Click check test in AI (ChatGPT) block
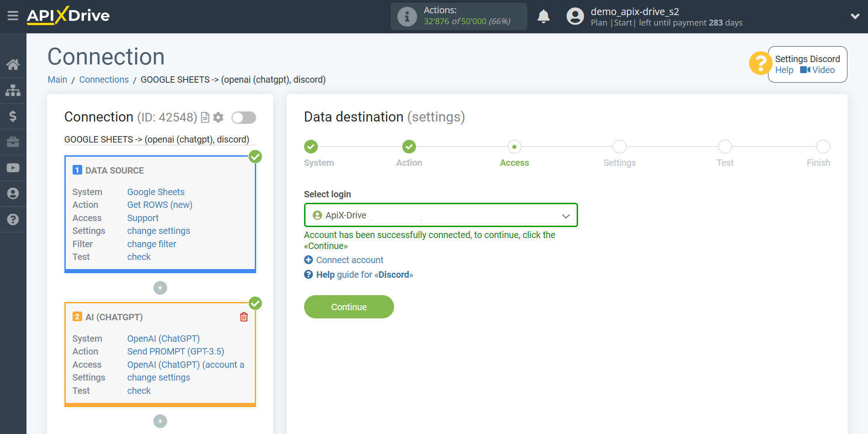Image resolution: width=868 pixels, height=434 pixels. point(139,391)
